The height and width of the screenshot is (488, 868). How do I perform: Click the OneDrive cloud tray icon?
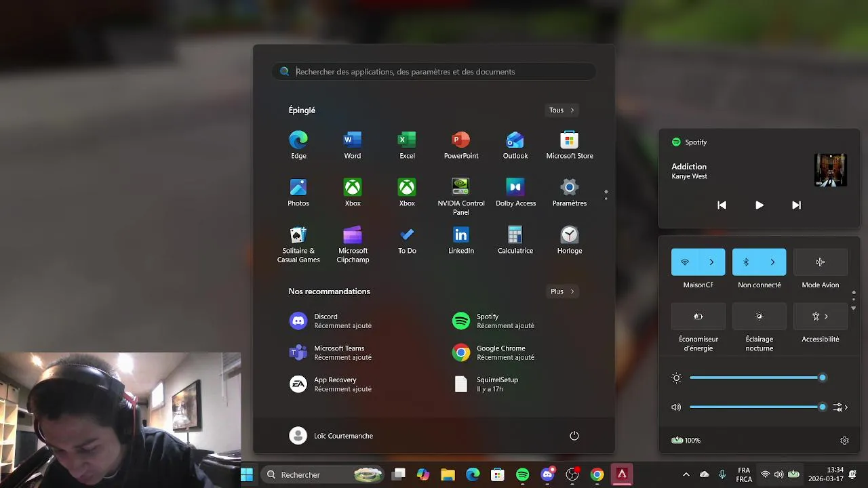pyautogui.click(x=704, y=475)
